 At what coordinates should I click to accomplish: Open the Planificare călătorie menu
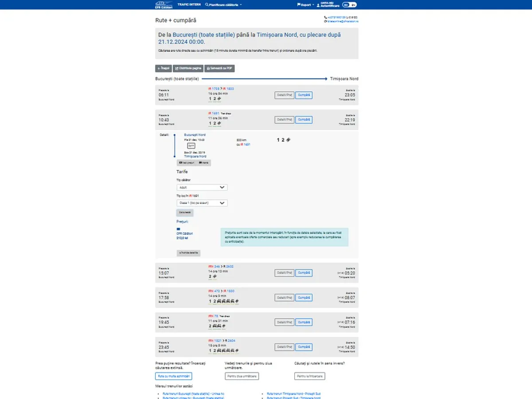tap(223, 5)
